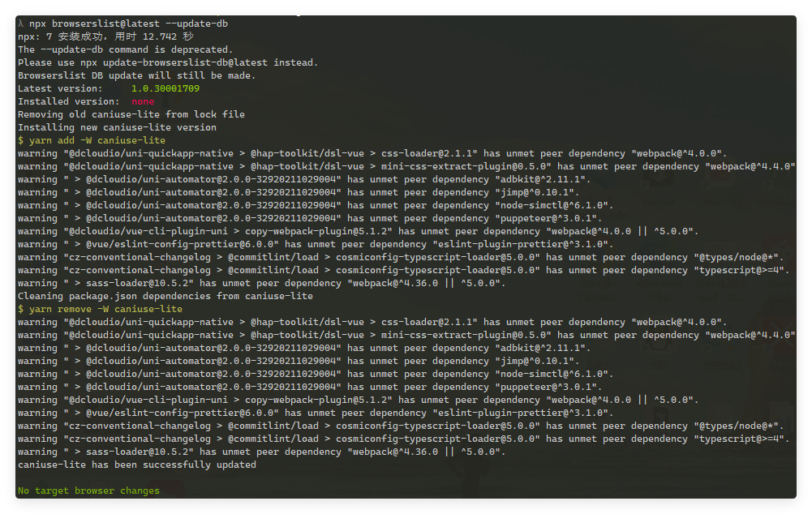Click the line 'npx: 7 安装成功，用时 12.742 秒'
This screenshot has width=812, height=514.
pos(105,36)
